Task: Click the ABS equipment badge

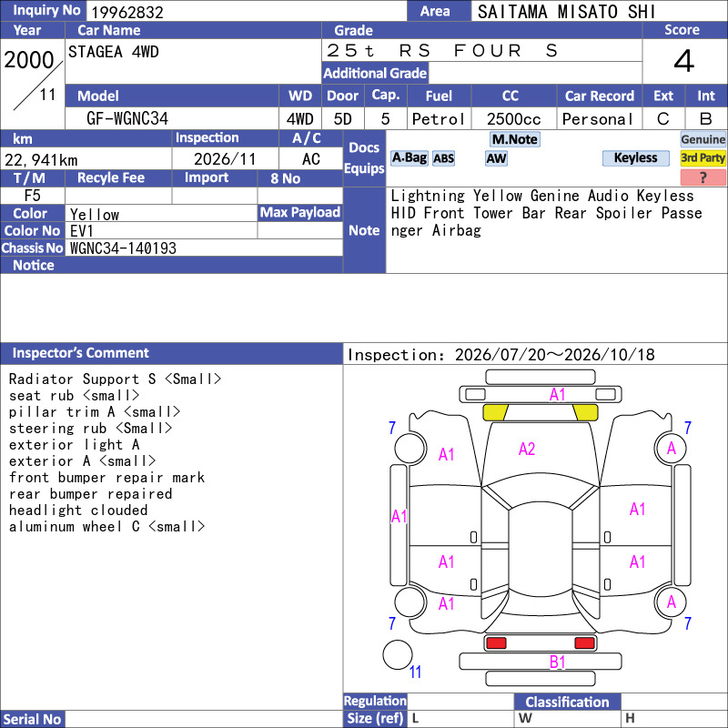Action: tap(443, 158)
